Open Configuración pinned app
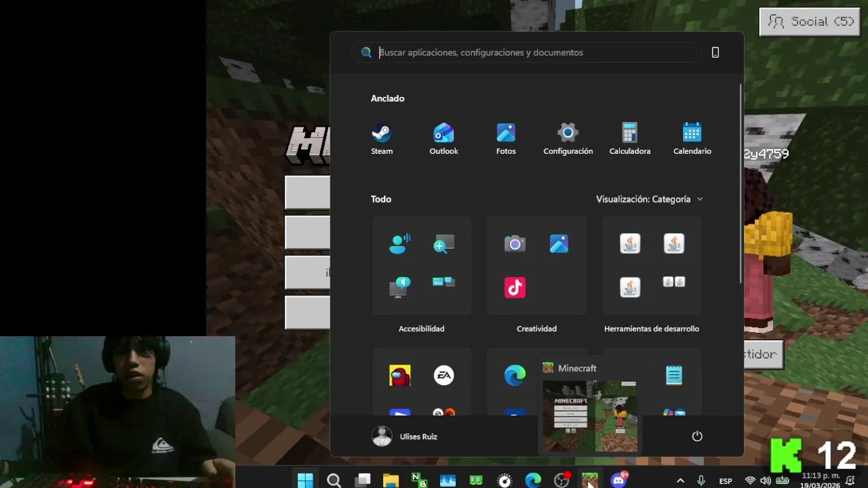The width and height of the screenshot is (868, 488). 568,139
